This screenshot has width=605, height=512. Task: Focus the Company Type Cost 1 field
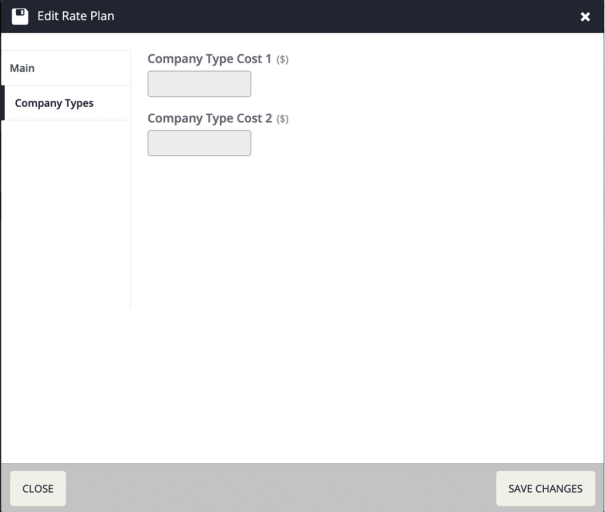pyautogui.click(x=199, y=84)
